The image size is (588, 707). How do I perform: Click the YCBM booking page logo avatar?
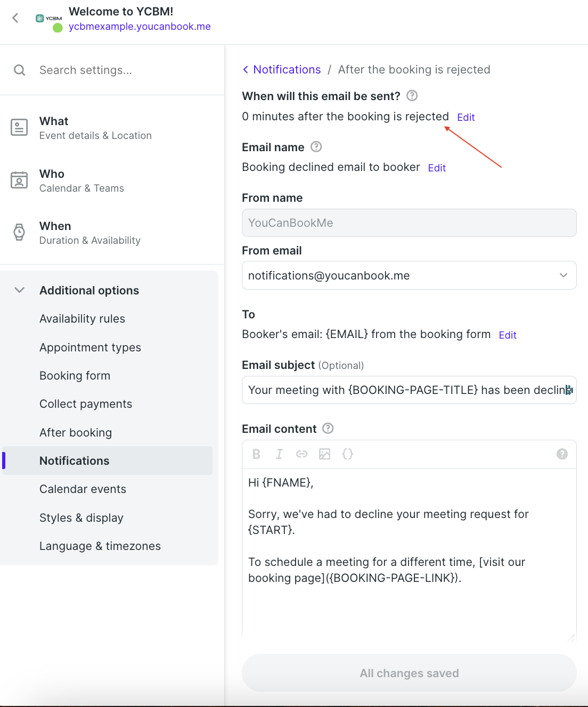48,18
